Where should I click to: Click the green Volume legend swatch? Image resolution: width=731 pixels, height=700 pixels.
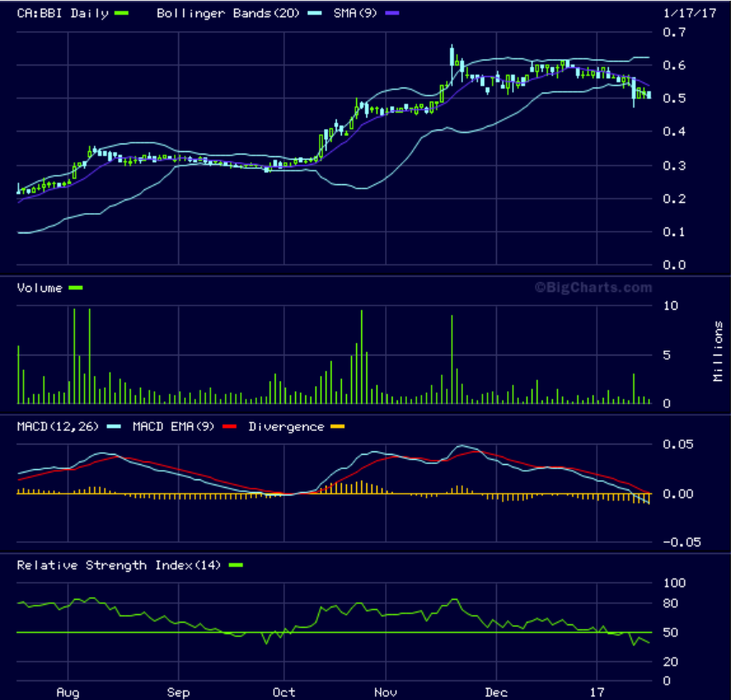tap(75, 288)
